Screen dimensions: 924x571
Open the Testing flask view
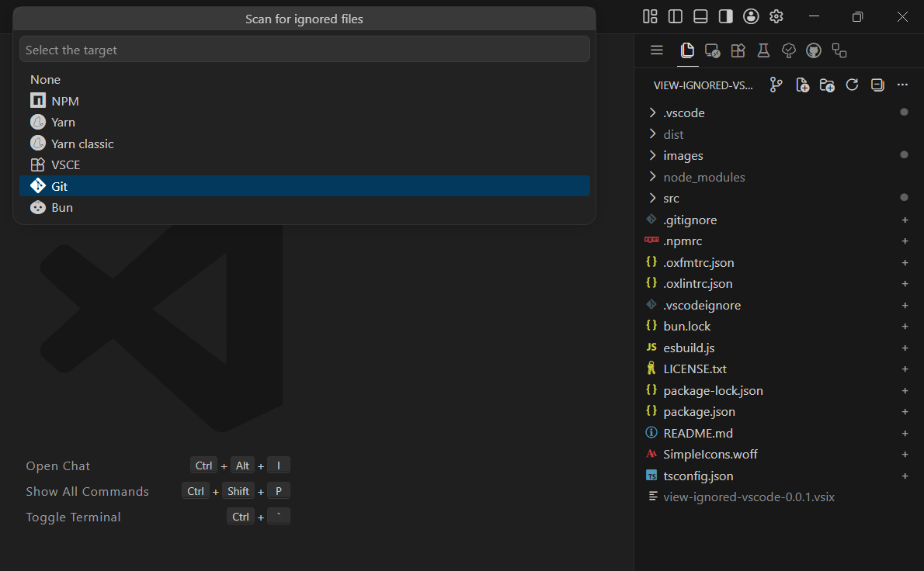(x=763, y=50)
